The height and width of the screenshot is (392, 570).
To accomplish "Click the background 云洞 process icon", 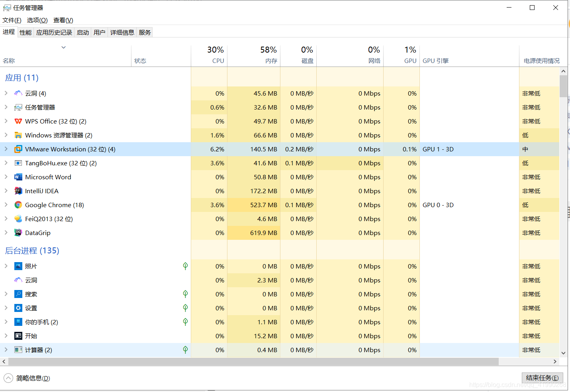I will 18,280.
